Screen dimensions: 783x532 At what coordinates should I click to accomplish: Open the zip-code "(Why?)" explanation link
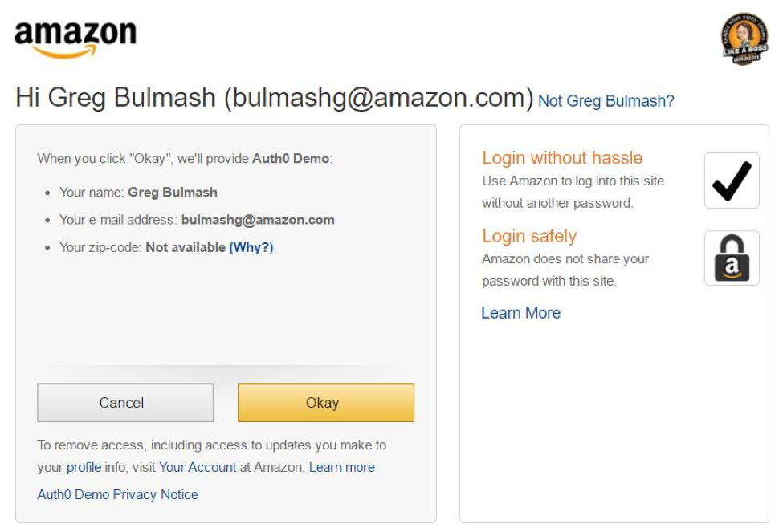(251, 247)
